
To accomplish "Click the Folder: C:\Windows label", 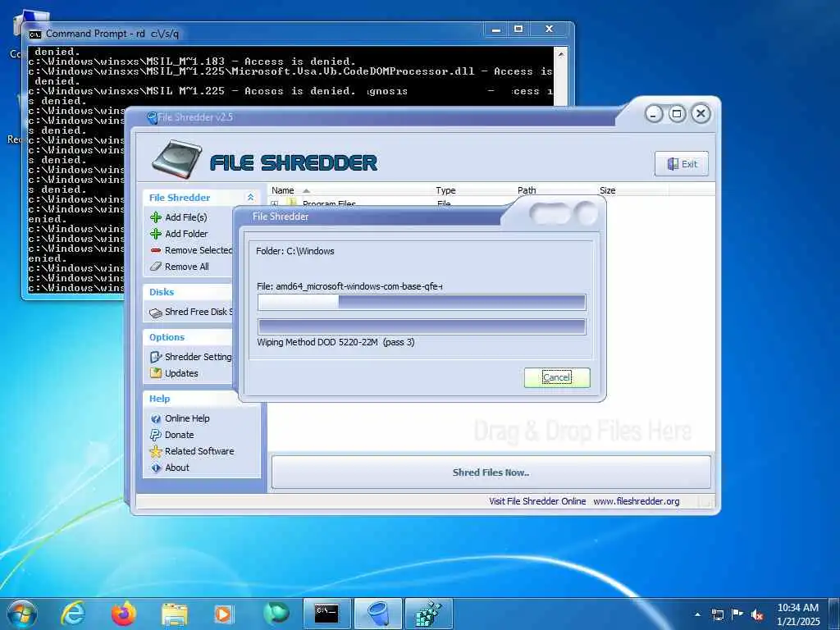I will (x=295, y=251).
